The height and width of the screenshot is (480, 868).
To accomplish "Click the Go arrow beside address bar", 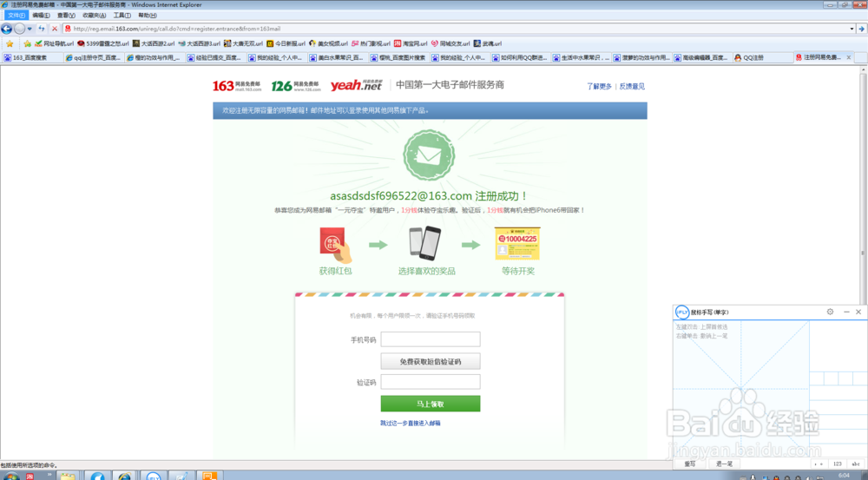I will pos(861,29).
